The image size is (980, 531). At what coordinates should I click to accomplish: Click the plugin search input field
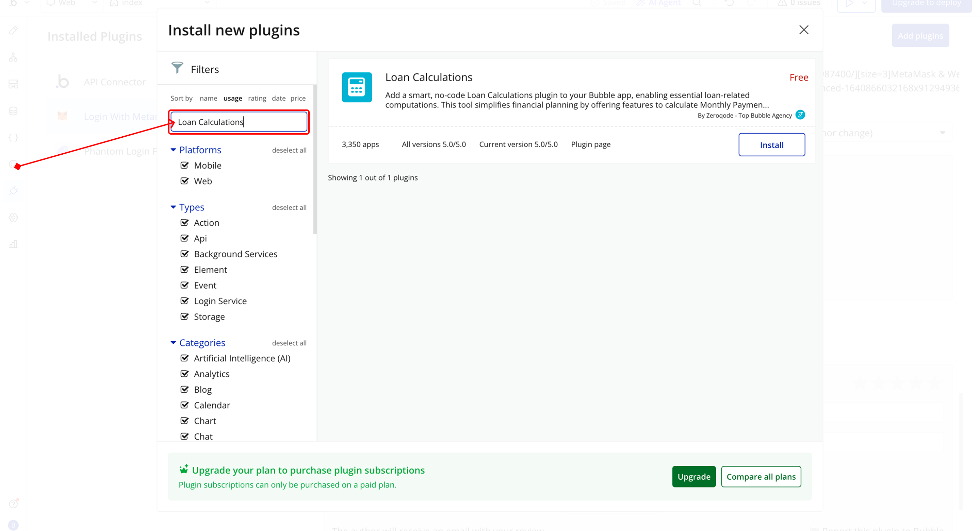[x=239, y=122]
